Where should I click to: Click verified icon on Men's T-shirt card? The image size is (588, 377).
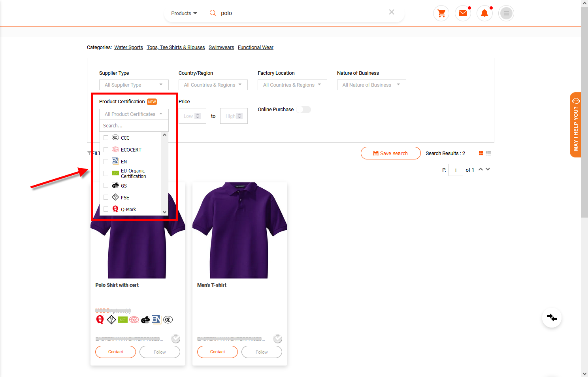click(278, 339)
